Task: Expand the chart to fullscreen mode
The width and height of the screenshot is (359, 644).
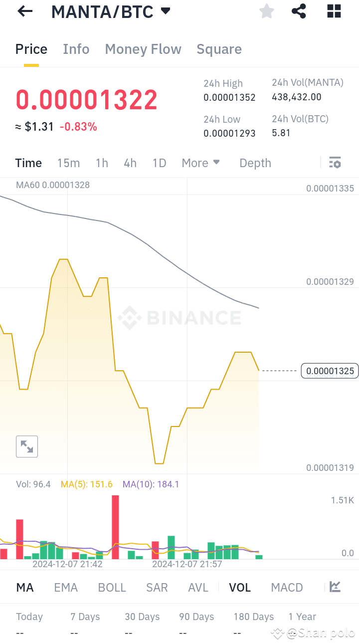Action: tap(26, 446)
